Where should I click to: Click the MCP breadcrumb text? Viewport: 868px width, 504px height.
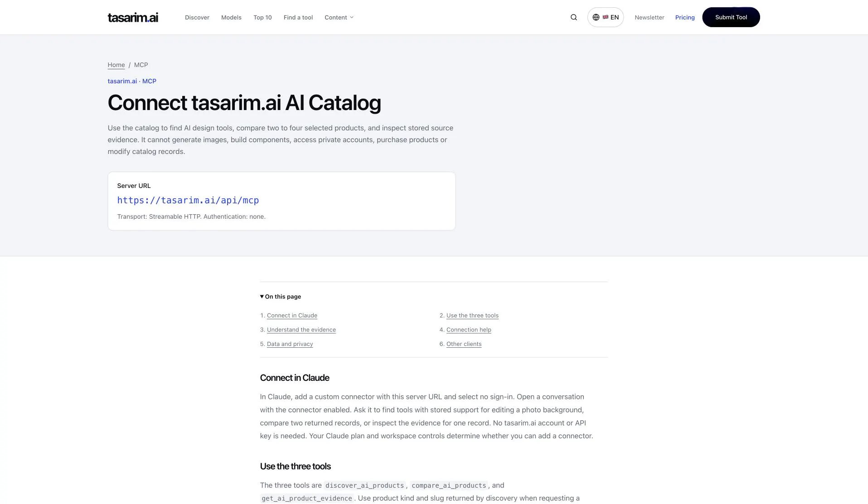[x=141, y=65]
